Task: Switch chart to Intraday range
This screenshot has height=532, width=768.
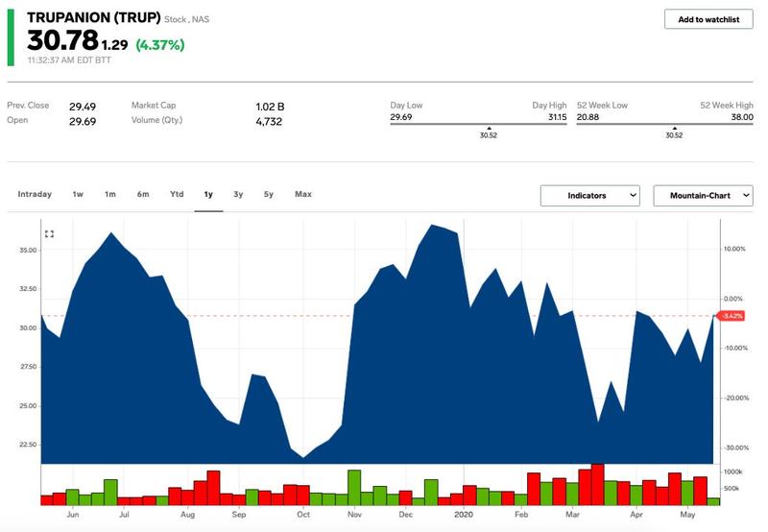Action: 35,194
